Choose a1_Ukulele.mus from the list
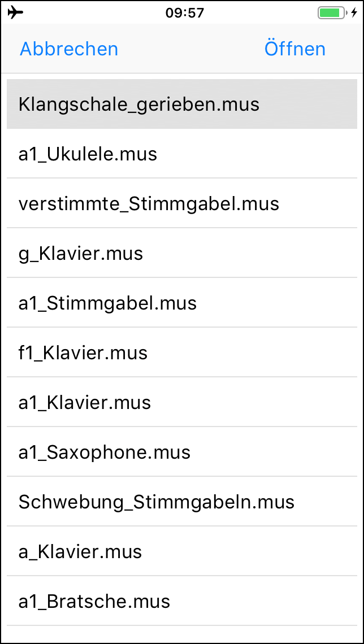The image size is (364, 644). [182, 154]
